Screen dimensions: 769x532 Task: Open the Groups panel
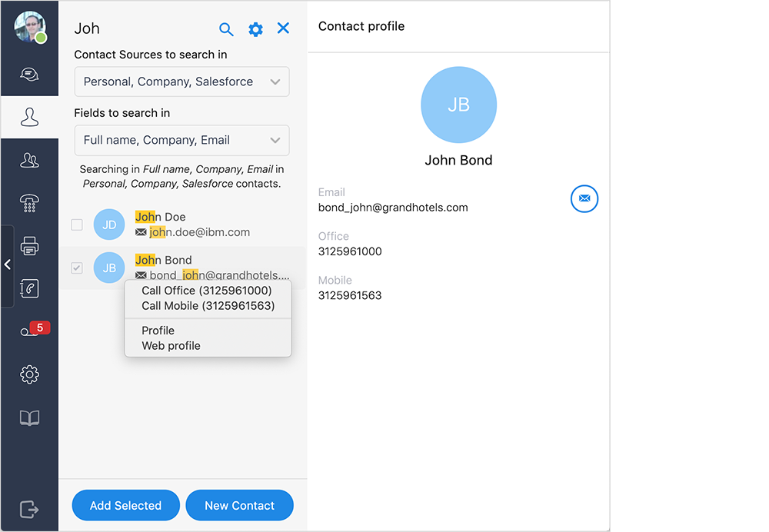[x=29, y=160]
